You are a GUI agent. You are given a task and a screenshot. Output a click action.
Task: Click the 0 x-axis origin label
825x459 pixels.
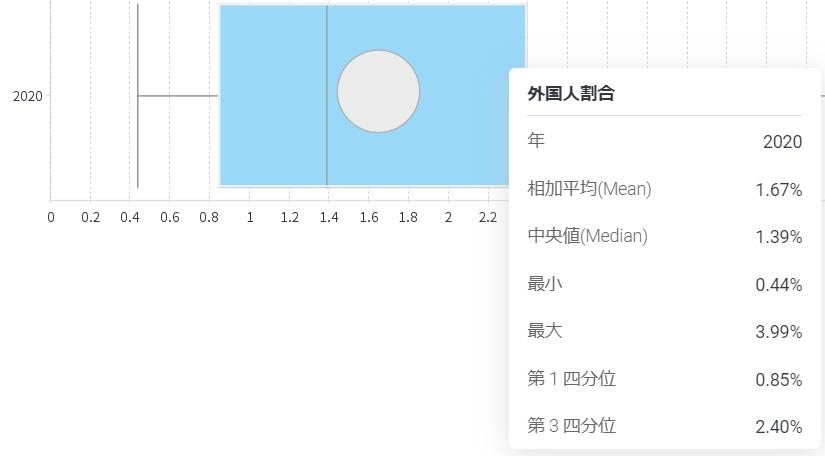[51, 217]
